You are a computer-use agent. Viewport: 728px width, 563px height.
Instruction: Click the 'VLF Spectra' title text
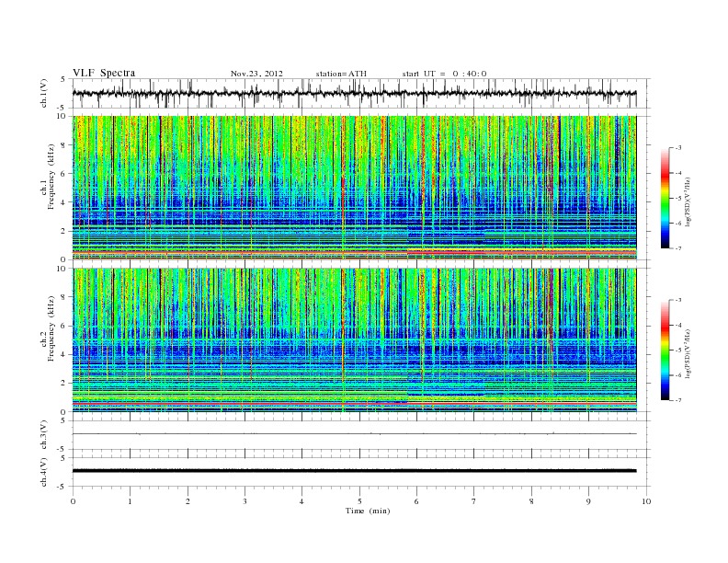tap(104, 73)
